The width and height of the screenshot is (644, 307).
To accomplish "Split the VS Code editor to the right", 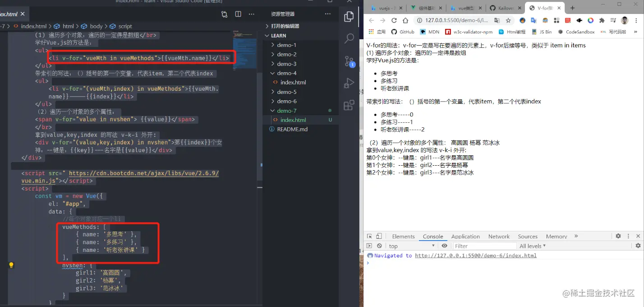I will [x=238, y=14].
